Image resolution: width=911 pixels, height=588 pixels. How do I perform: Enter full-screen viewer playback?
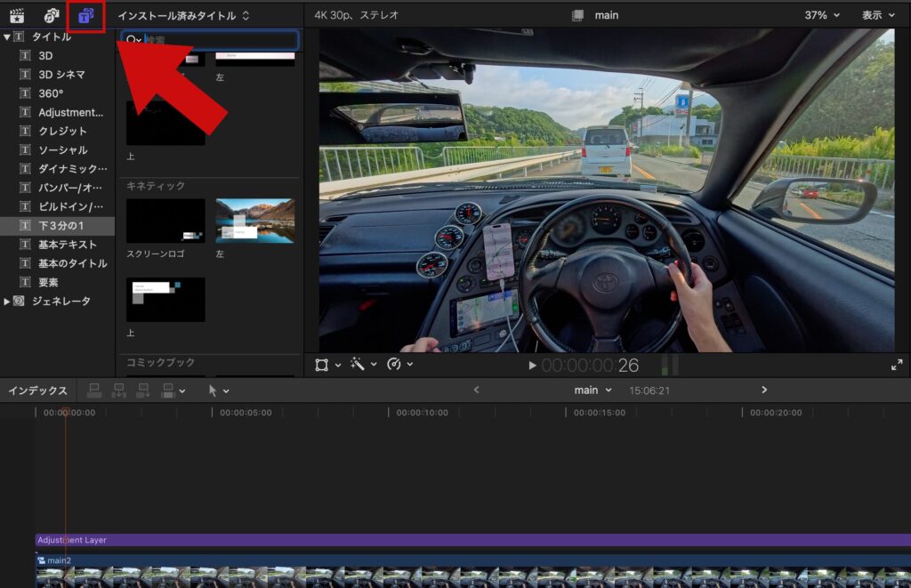click(896, 365)
